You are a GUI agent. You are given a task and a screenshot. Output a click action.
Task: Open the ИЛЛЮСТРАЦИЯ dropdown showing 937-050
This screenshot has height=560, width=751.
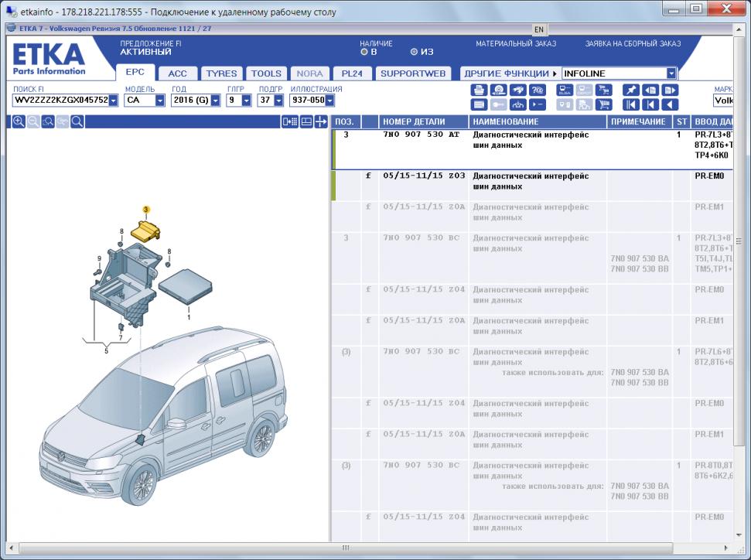point(329,100)
